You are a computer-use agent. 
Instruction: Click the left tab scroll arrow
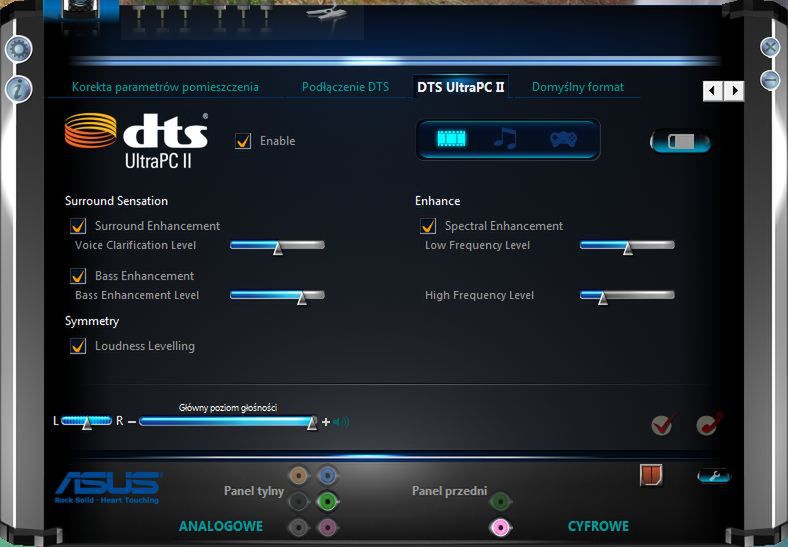click(x=712, y=91)
